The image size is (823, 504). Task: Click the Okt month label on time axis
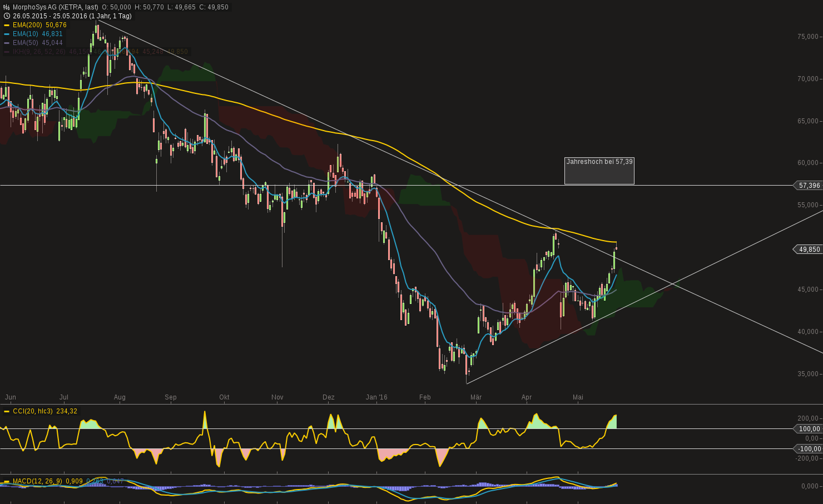click(224, 397)
